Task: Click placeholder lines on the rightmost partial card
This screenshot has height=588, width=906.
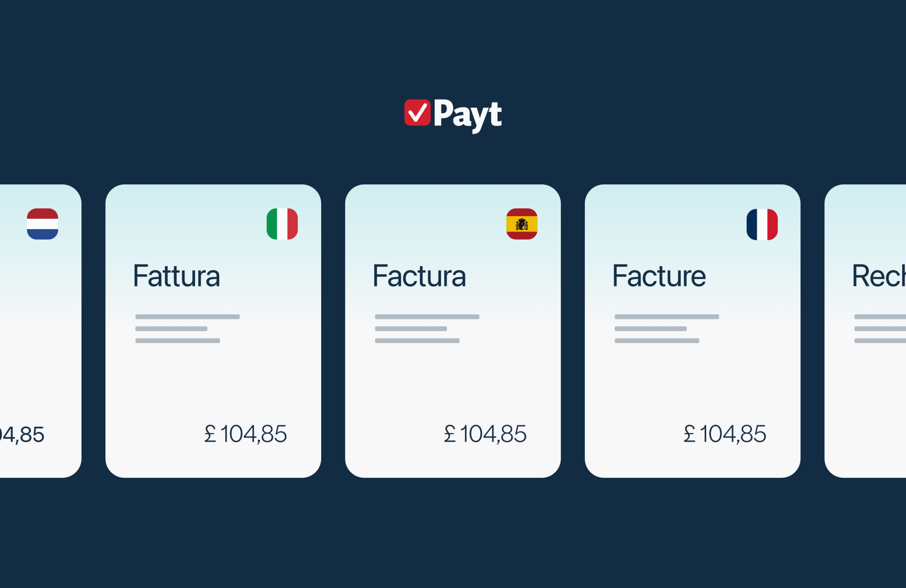Action: coord(880,328)
